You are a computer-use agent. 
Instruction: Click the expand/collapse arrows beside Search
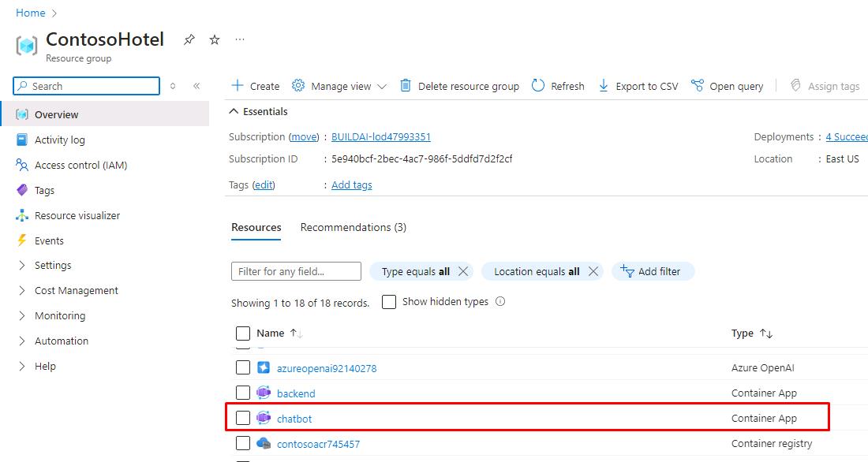173,86
